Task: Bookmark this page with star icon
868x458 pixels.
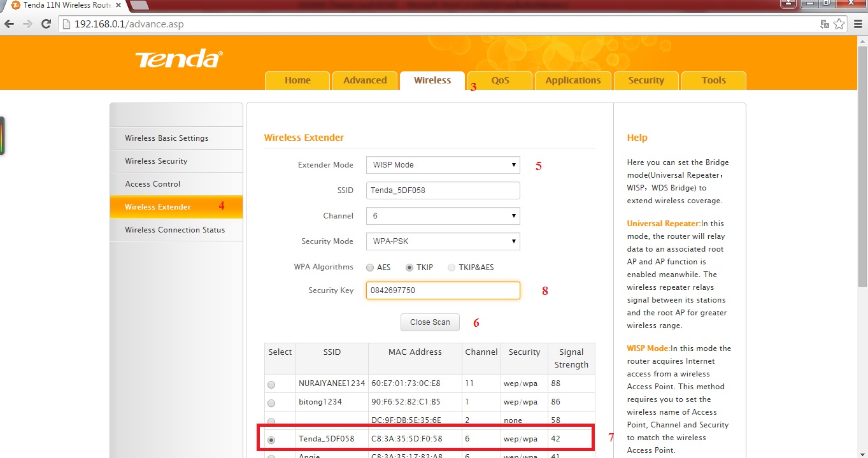Action: [839, 24]
